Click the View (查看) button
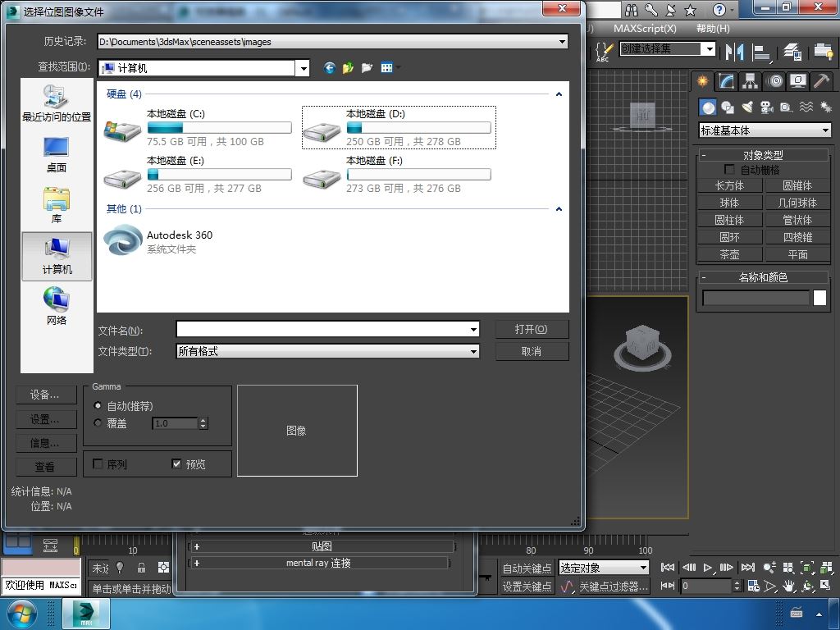Viewport: 840px width, 630px height. pyautogui.click(x=46, y=467)
